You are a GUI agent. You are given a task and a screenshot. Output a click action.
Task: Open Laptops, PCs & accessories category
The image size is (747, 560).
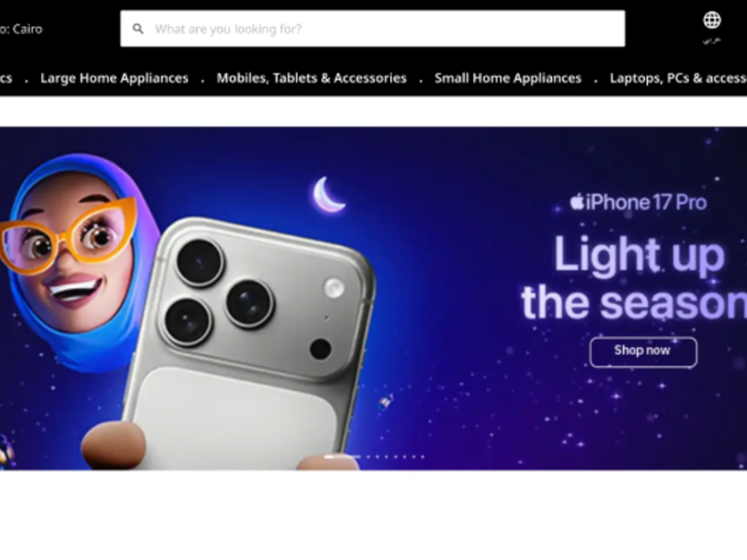[x=678, y=78]
